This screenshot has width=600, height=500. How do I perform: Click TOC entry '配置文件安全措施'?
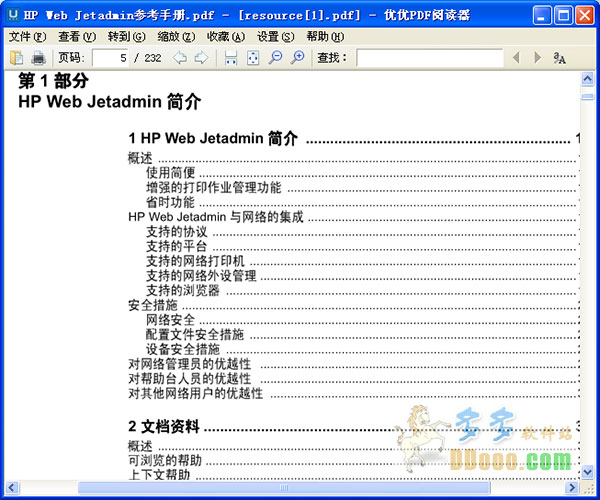click(x=195, y=335)
